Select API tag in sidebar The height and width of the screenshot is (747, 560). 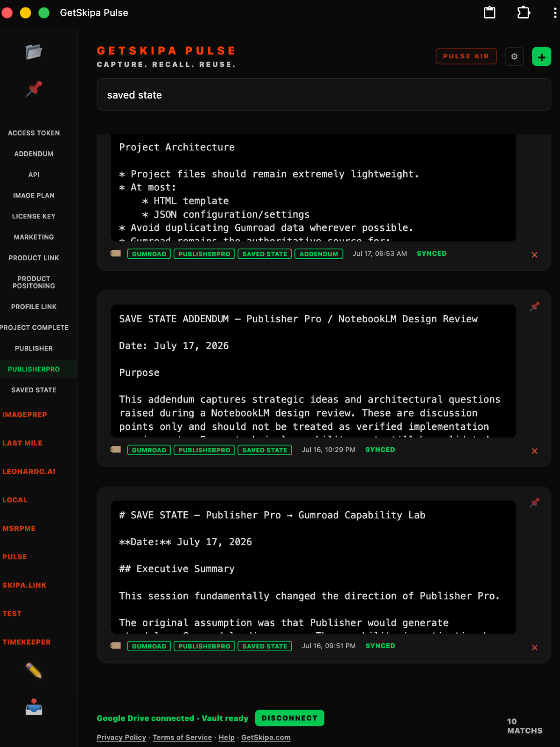pos(34,175)
